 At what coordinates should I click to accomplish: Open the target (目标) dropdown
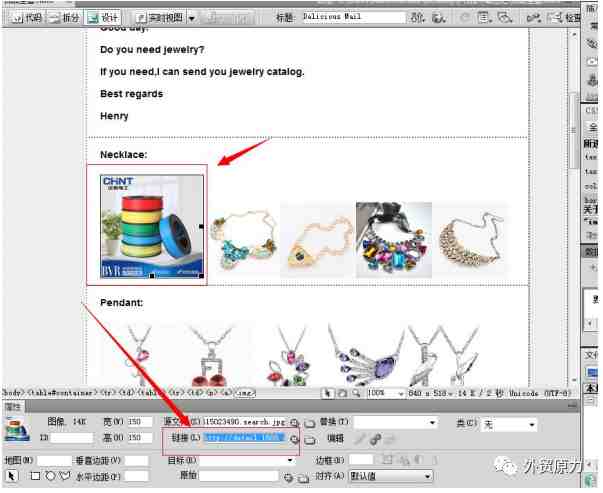tap(246, 460)
